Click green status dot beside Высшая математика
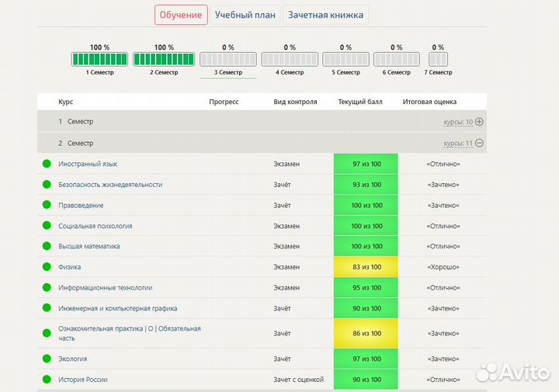The height and width of the screenshot is (392, 559). 47,246
